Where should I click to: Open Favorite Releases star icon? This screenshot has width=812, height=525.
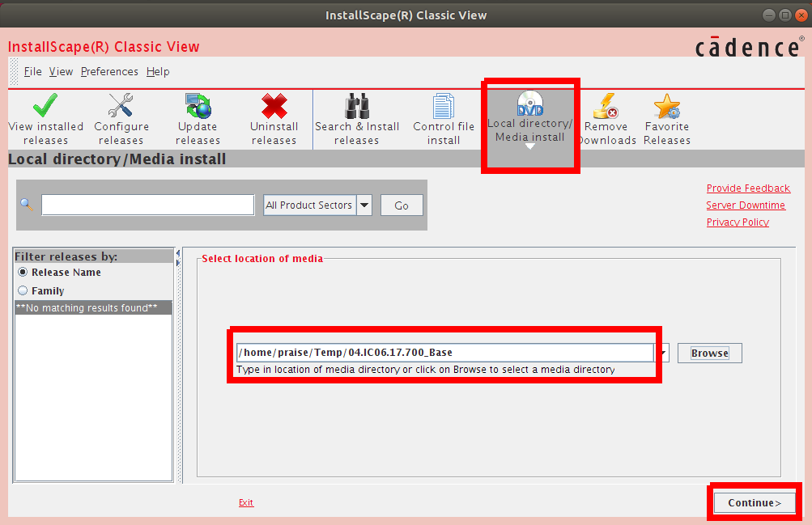667,106
